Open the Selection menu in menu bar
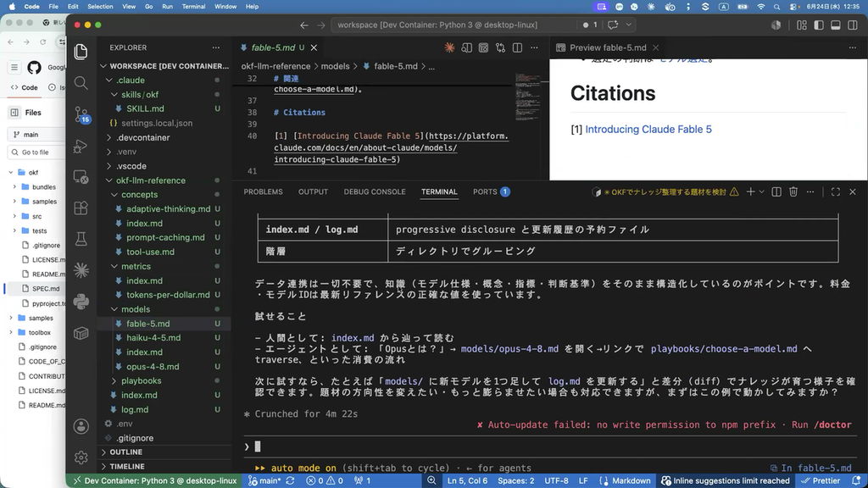 pyautogui.click(x=100, y=7)
